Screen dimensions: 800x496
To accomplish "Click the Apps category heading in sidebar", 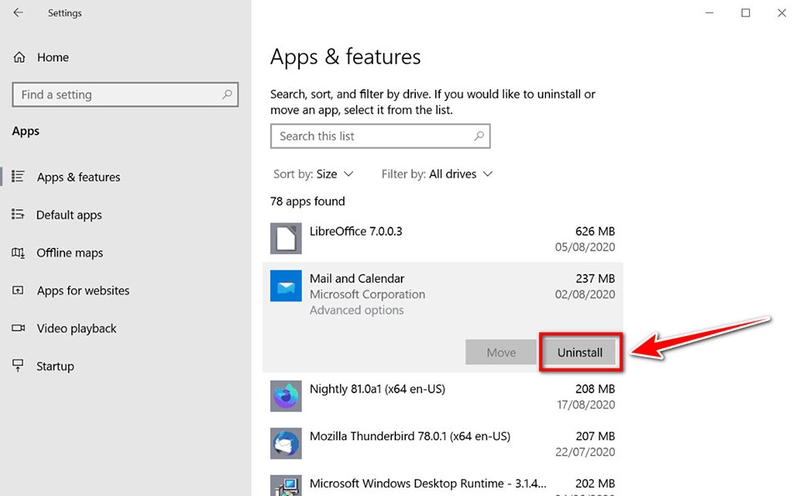I will click(x=26, y=131).
